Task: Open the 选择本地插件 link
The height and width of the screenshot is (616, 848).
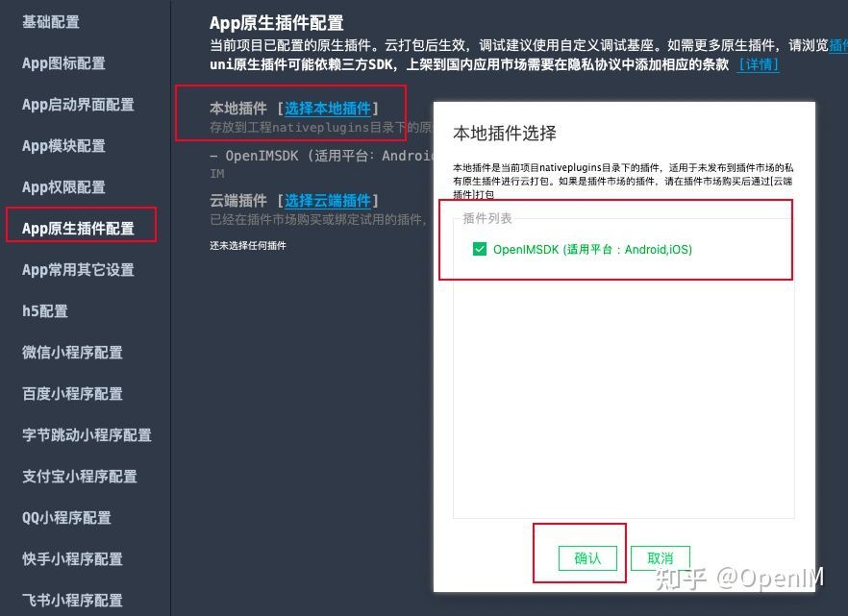Action: (327, 108)
